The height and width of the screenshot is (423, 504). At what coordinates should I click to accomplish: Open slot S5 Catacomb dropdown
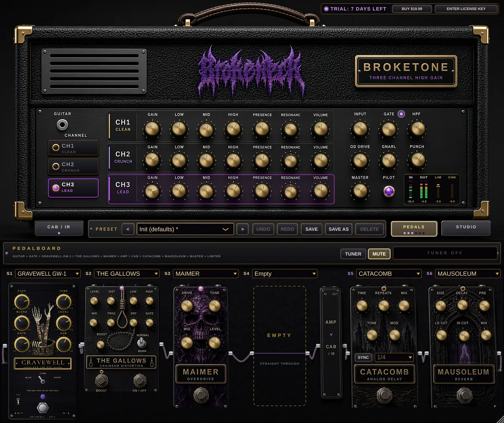click(388, 274)
